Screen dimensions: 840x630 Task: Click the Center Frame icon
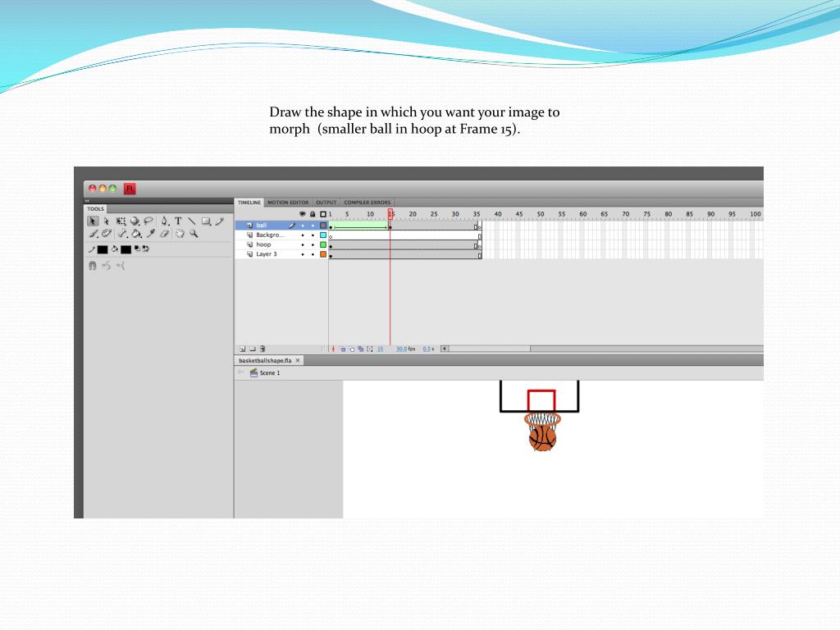point(333,349)
